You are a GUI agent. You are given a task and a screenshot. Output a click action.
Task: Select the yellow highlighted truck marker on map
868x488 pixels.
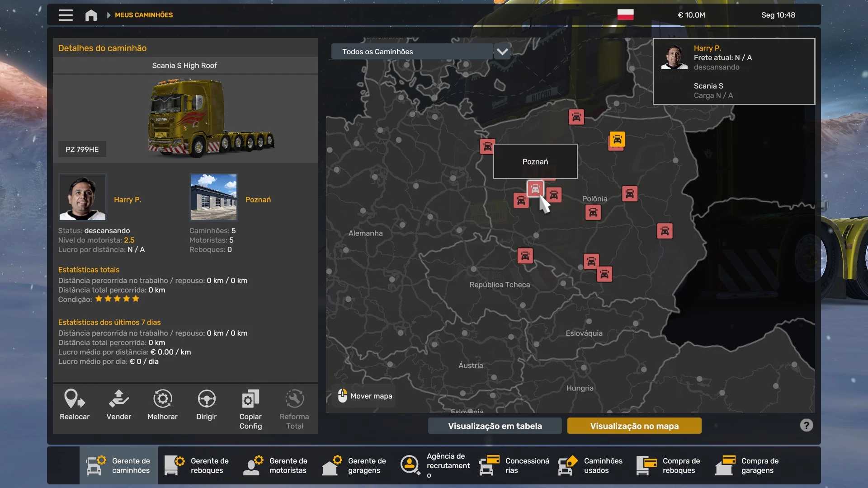point(617,139)
